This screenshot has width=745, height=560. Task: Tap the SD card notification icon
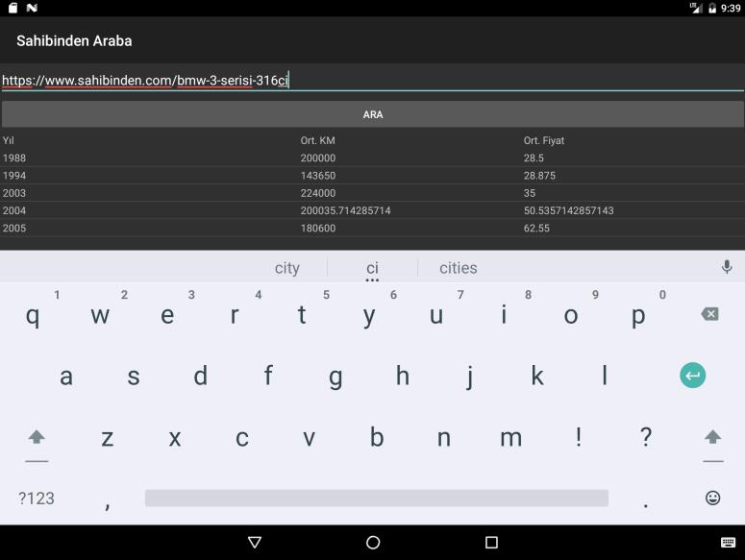point(12,8)
